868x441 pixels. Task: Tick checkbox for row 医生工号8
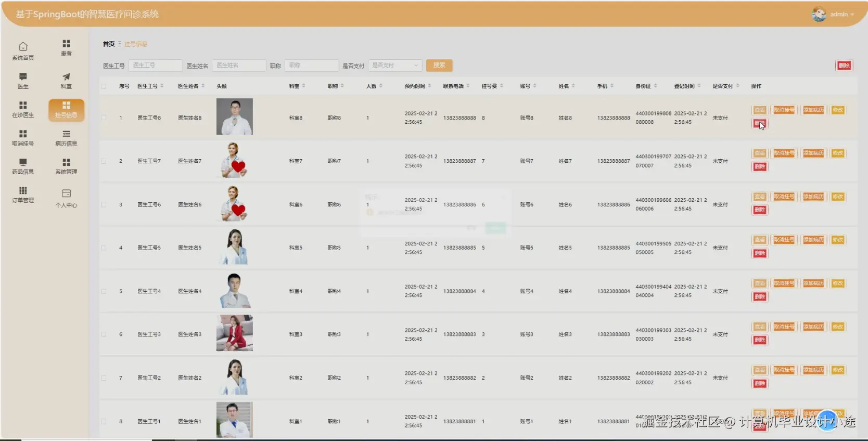tap(104, 118)
